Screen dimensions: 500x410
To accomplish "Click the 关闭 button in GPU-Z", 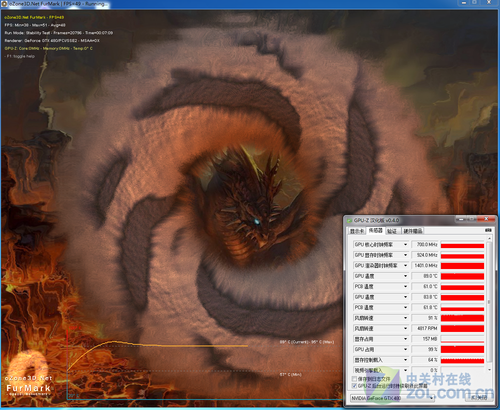I will 480,398.
